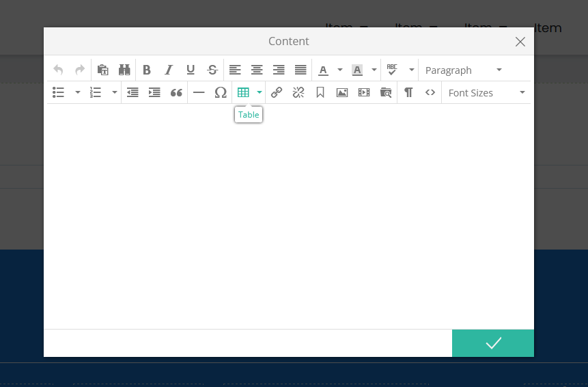The height and width of the screenshot is (387, 588).
Task: Run spellcheck ABC icon
Action: click(x=392, y=70)
